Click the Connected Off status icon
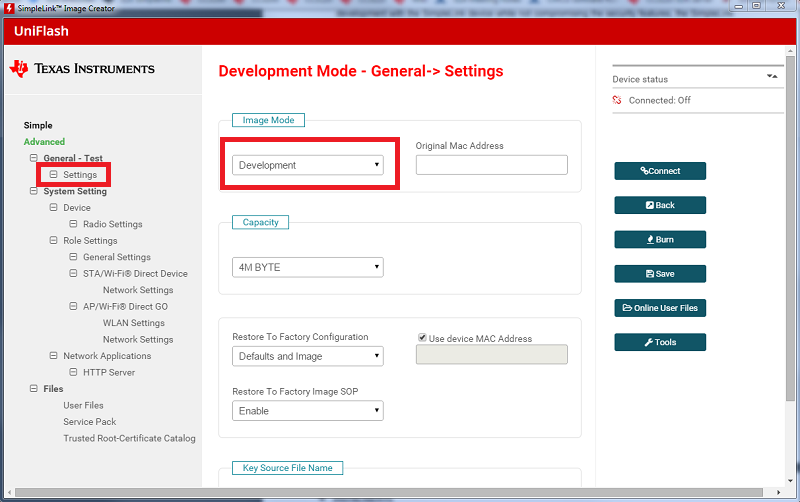 pyautogui.click(x=618, y=100)
